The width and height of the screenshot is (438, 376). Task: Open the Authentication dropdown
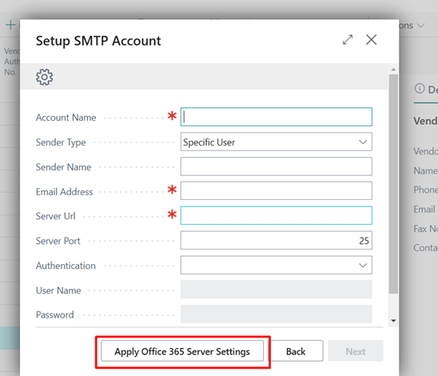[276, 265]
